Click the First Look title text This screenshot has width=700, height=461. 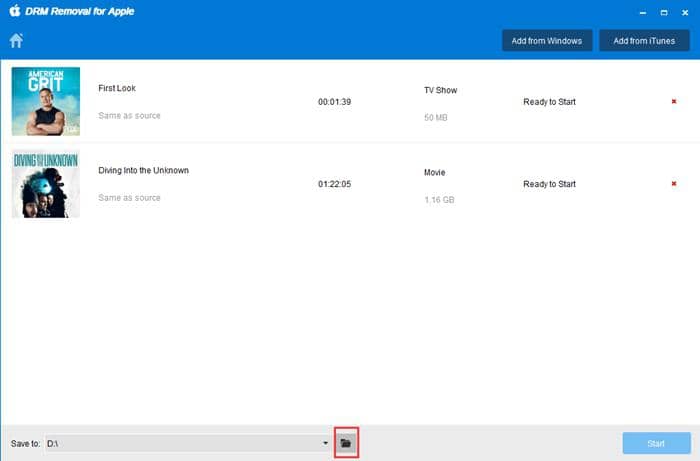click(119, 88)
